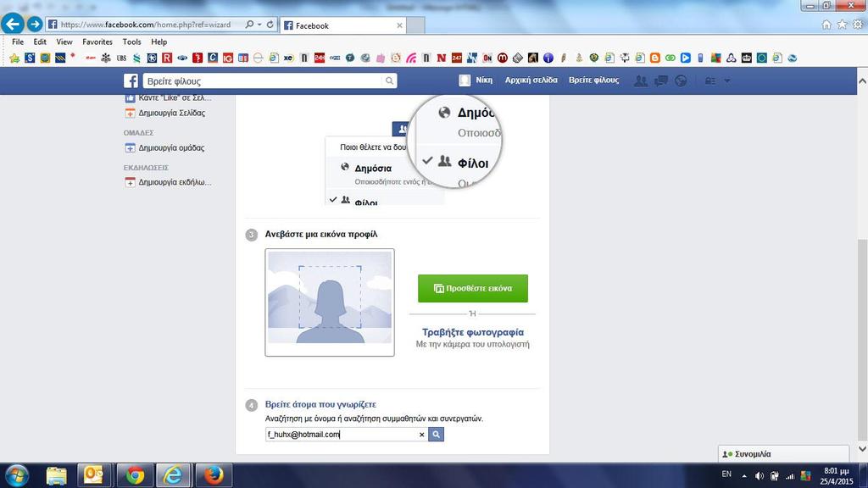Viewport: 868px width, 488px height.
Task: Open a new tab with the blank tab button
Action: pyautogui.click(x=415, y=25)
